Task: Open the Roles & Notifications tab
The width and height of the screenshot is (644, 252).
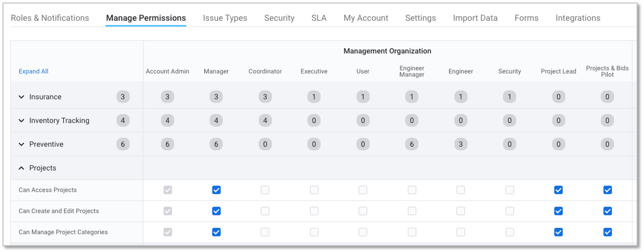Action: pyautogui.click(x=50, y=18)
